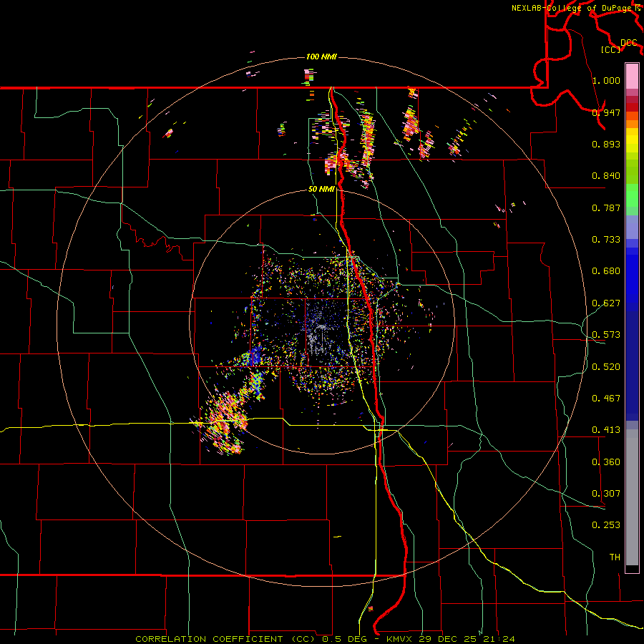This screenshot has width=644, height=644.
Task: Click the 0.680 scale value
Action: (606, 271)
